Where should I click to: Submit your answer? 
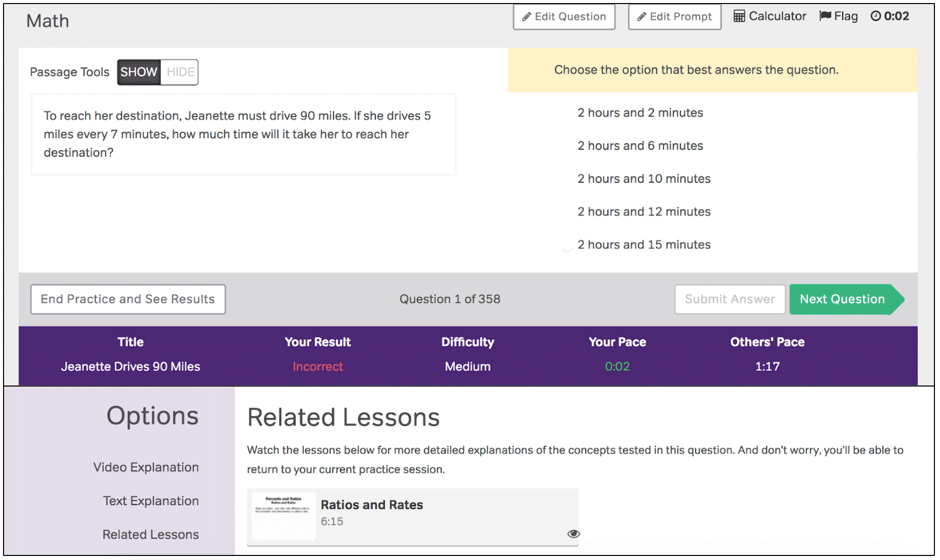729,299
